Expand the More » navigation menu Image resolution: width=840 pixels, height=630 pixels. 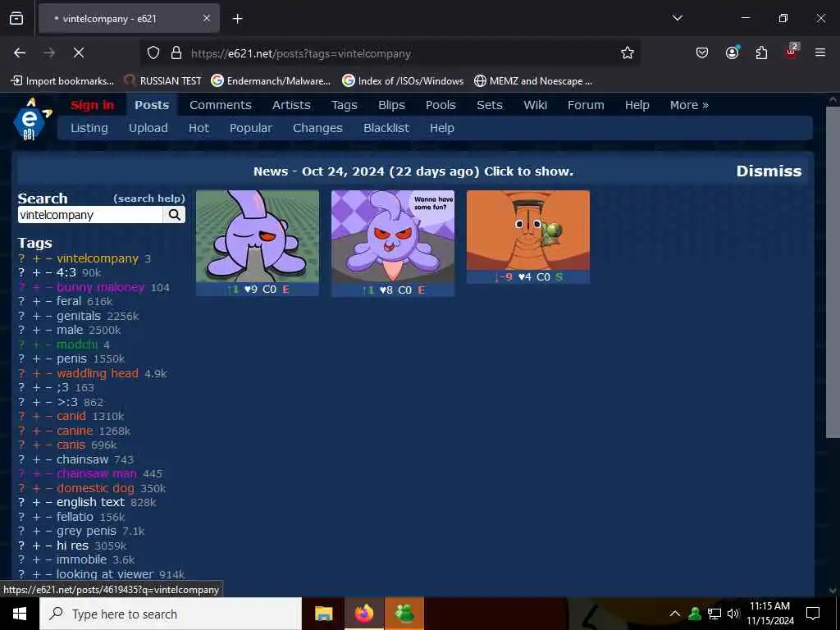pyautogui.click(x=689, y=105)
